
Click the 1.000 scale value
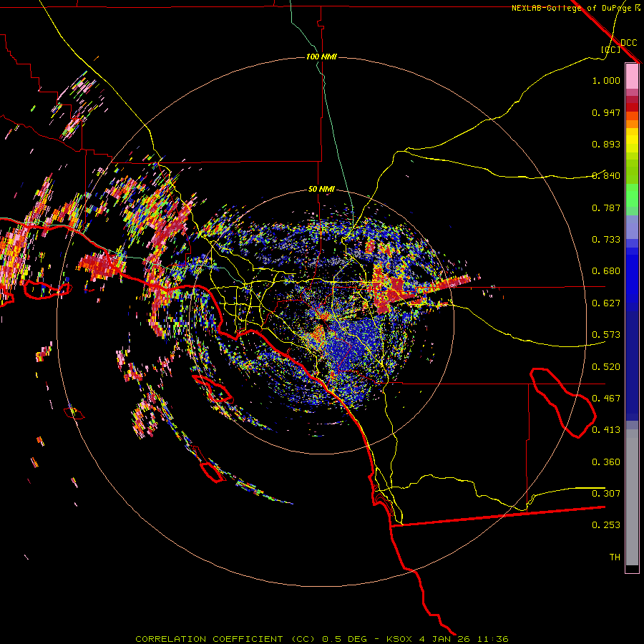point(606,80)
